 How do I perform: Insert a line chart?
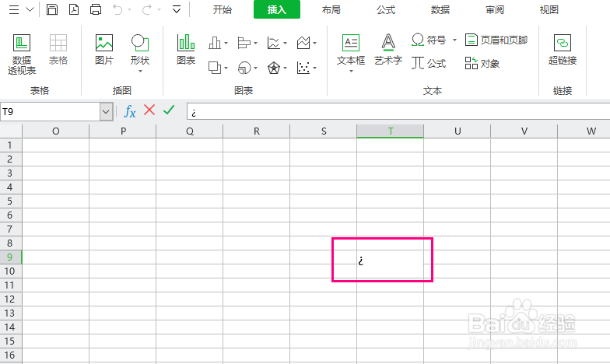(274, 43)
